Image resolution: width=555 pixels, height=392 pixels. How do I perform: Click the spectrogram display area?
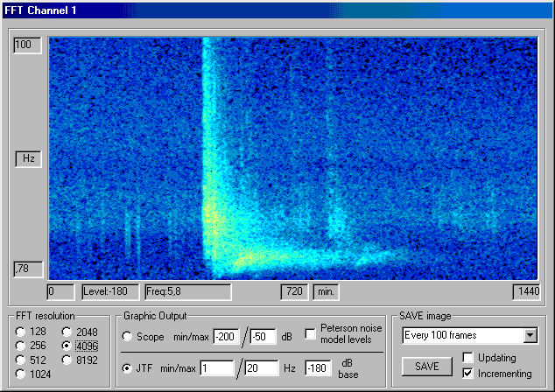(x=293, y=158)
